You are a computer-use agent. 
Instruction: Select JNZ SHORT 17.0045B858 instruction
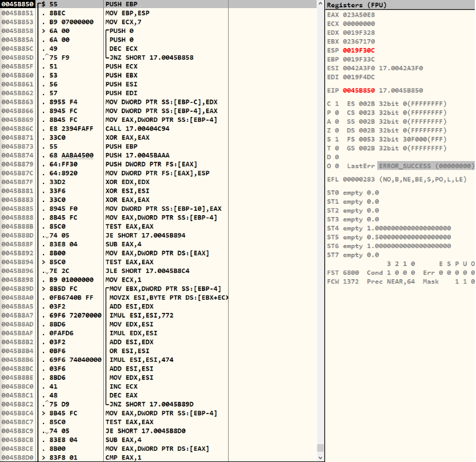click(152, 57)
